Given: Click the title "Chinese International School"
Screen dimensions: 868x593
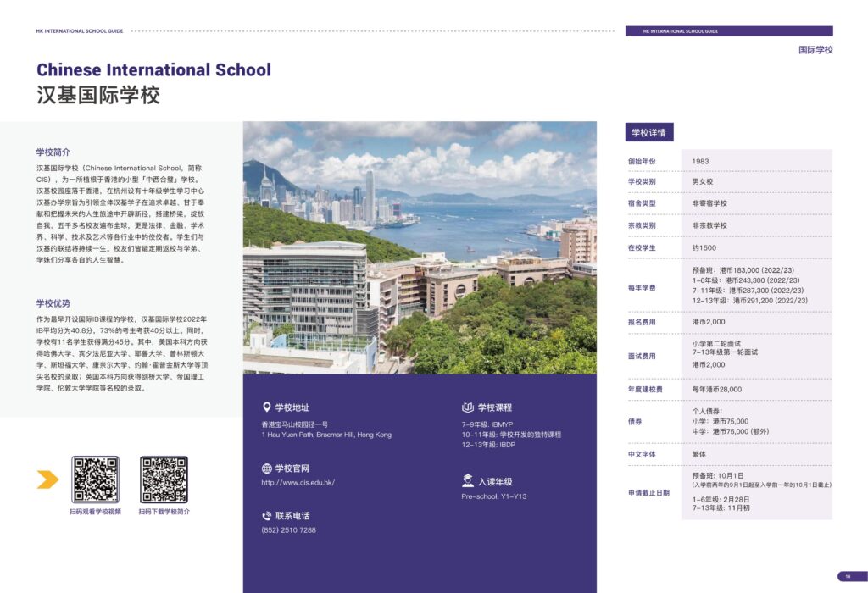Looking at the screenshot, I should pos(154,69).
